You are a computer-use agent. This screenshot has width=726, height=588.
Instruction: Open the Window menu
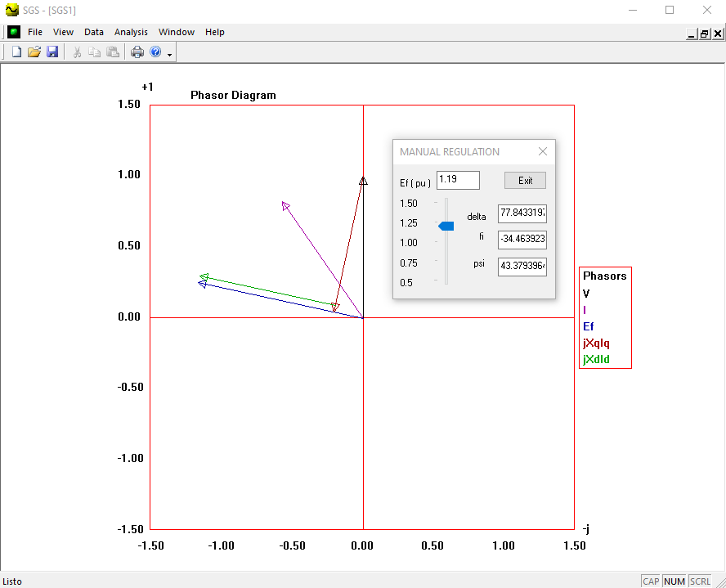coord(177,32)
